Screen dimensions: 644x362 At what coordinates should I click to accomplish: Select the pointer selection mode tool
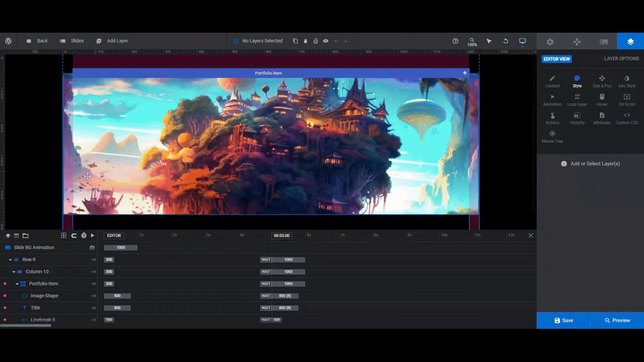[x=489, y=41]
